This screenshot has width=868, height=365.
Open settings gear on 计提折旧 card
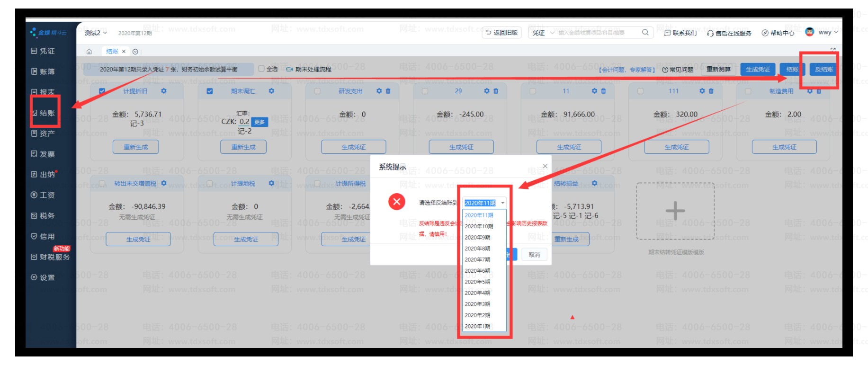[x=164, y=91]
